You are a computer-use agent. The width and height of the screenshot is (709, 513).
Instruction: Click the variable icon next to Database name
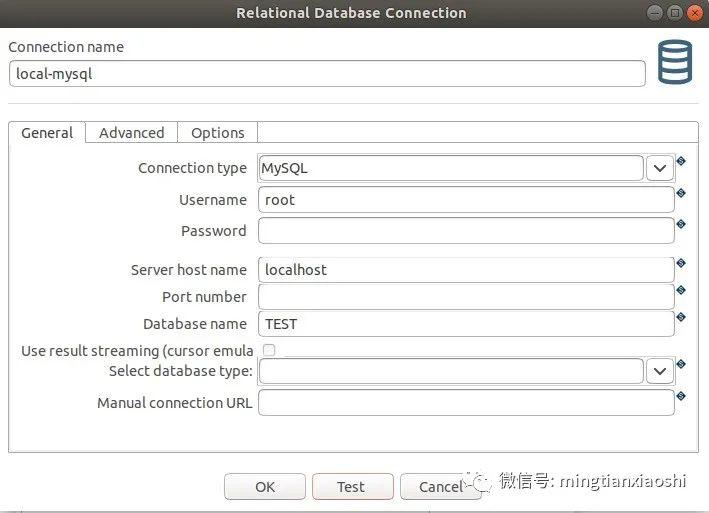coord(681,317)
